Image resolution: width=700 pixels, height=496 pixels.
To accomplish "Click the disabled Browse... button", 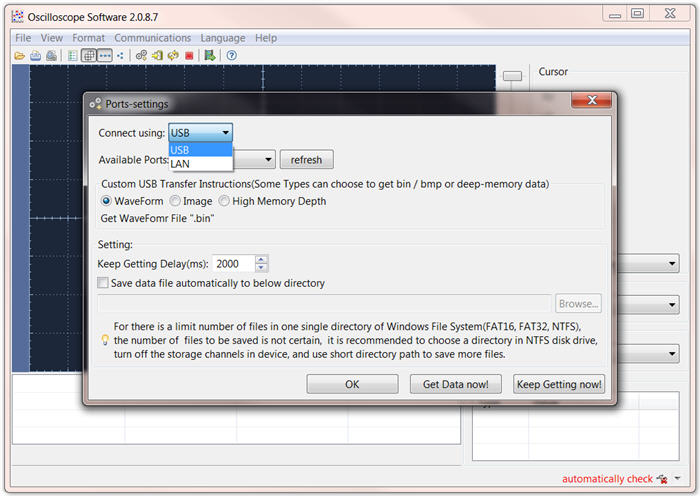I will (578, 304).
